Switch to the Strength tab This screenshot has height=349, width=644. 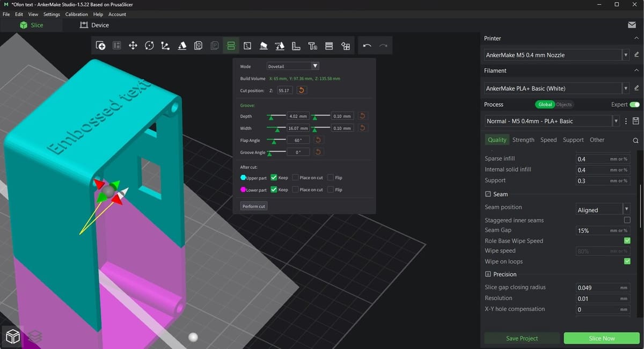(x=523, y=140)
